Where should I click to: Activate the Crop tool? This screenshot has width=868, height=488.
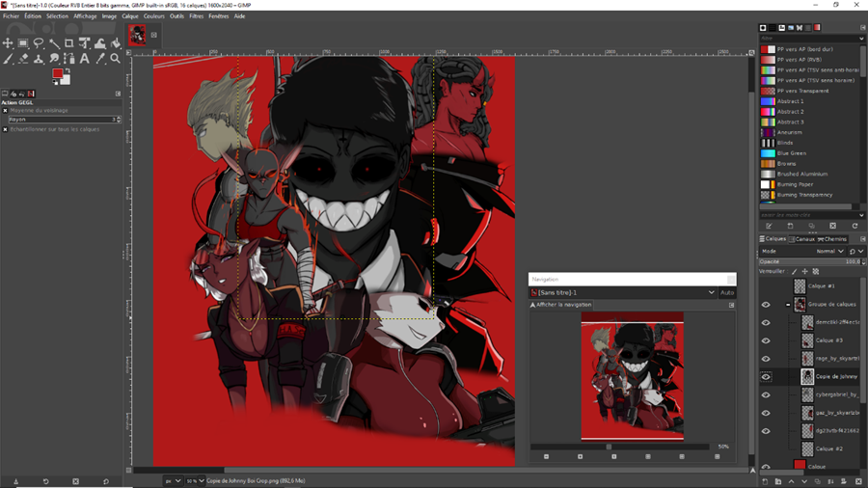69,43
